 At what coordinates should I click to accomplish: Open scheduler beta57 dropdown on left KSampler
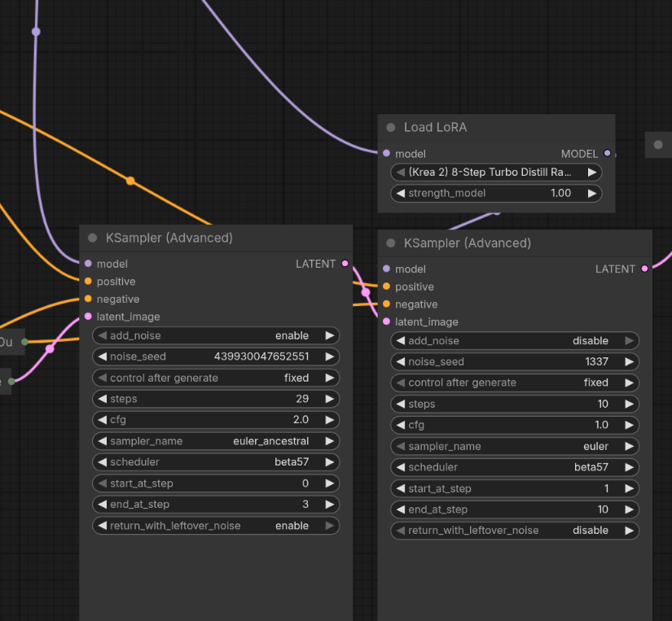point(216,461)
